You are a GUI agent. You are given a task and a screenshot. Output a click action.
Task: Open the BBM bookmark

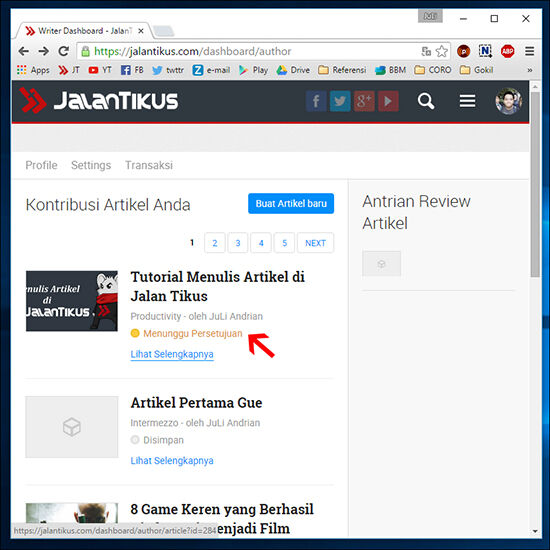click(x=390, y=70)
